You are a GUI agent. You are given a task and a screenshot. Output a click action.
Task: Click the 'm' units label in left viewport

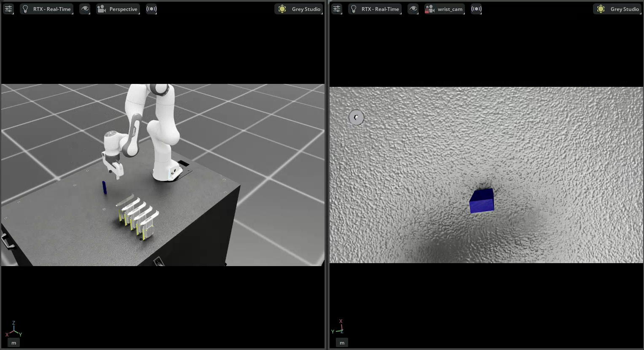pos(13,343)
